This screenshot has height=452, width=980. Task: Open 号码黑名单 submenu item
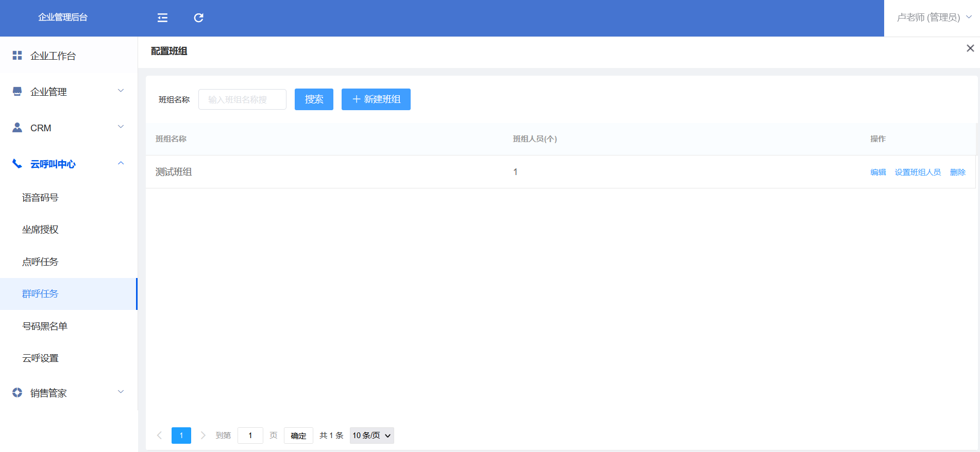pos(69,326)
